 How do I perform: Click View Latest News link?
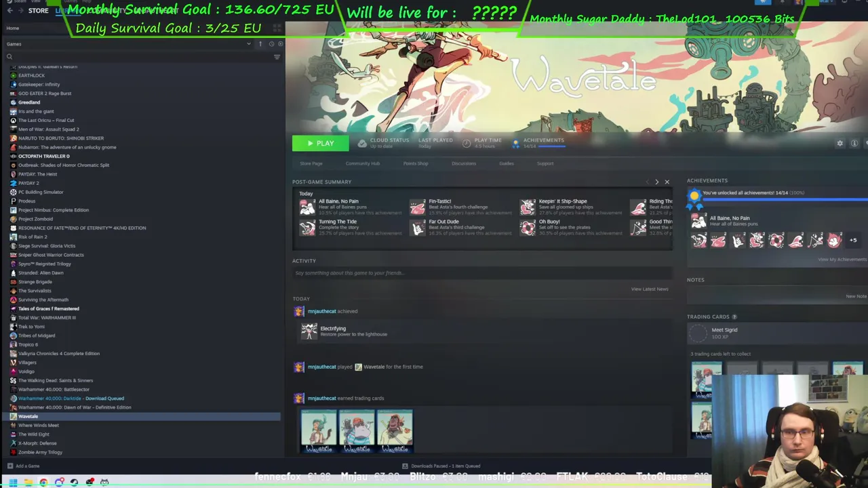coord(650,289)
